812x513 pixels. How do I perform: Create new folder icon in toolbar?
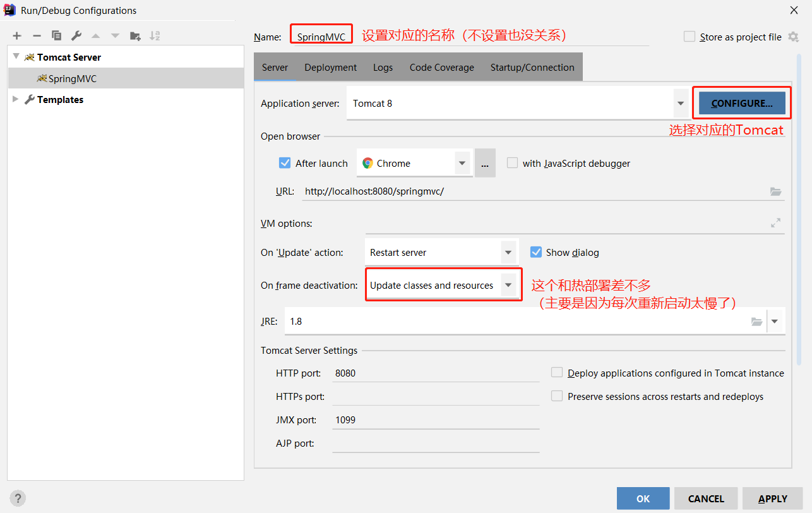tap(135, 36)
